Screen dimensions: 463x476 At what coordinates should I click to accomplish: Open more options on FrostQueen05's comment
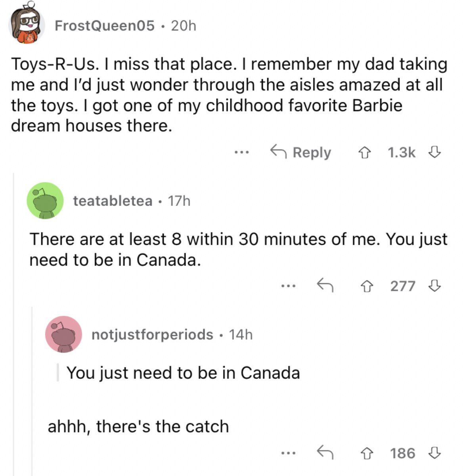tap(241, 152)
